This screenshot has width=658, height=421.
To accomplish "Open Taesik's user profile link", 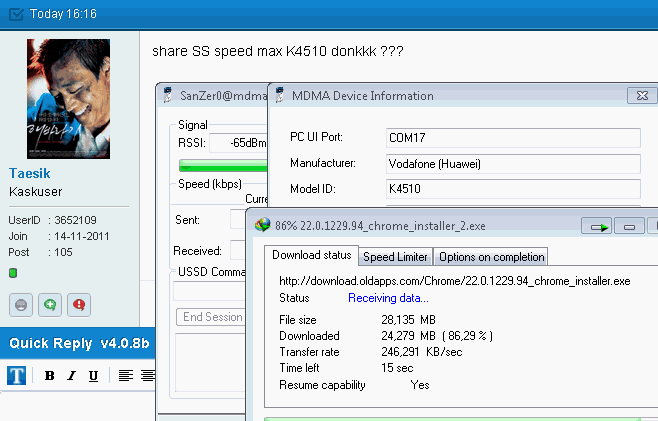I will (x=31, y=173).
